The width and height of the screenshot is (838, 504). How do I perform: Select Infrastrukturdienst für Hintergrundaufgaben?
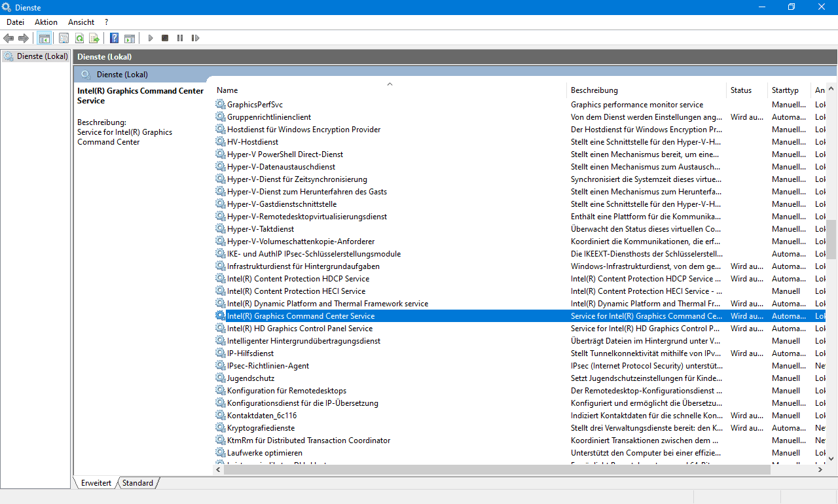520,266
